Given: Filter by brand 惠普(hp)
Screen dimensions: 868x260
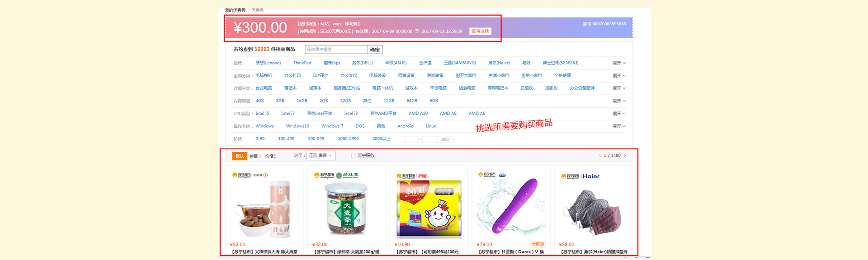Looking at the screenshot, I should (332, 63).
